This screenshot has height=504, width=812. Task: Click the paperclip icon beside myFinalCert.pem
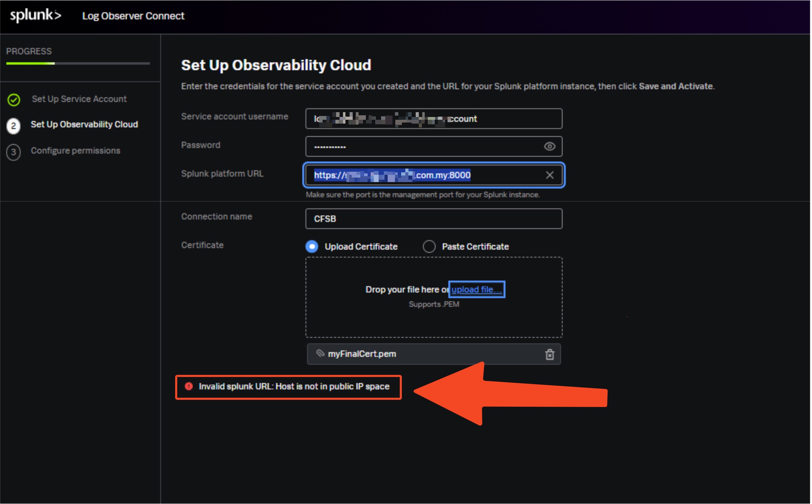point(320,354)
